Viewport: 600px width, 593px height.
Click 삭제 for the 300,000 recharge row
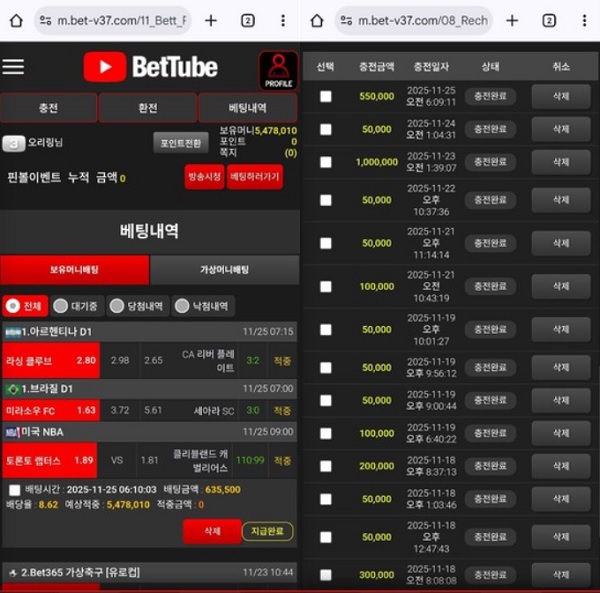560,574
